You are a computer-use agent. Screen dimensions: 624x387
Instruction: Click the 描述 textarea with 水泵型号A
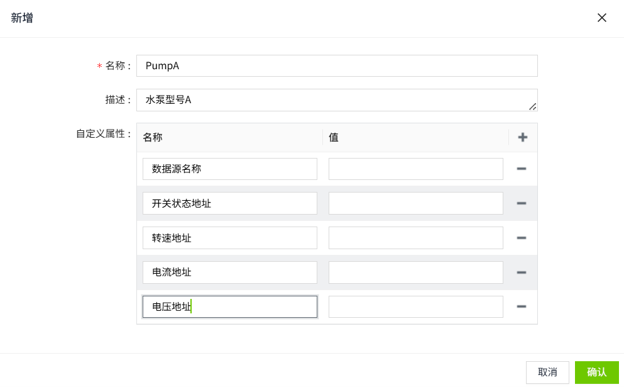[337, 100]
